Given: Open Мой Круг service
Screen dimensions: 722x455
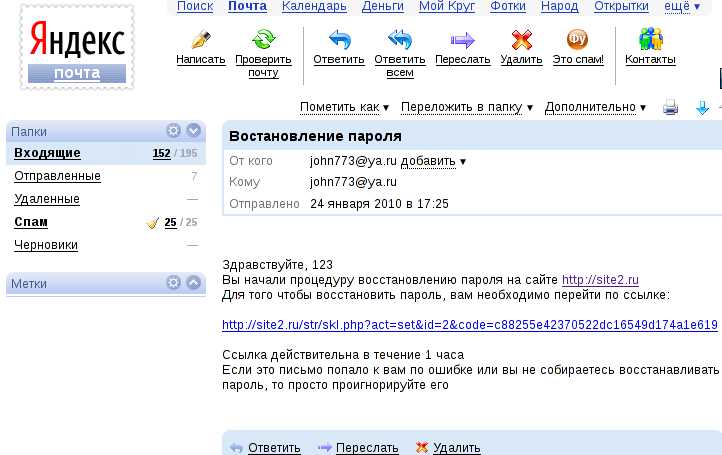Looking at the screenshot, I should (x=447, y=6).
